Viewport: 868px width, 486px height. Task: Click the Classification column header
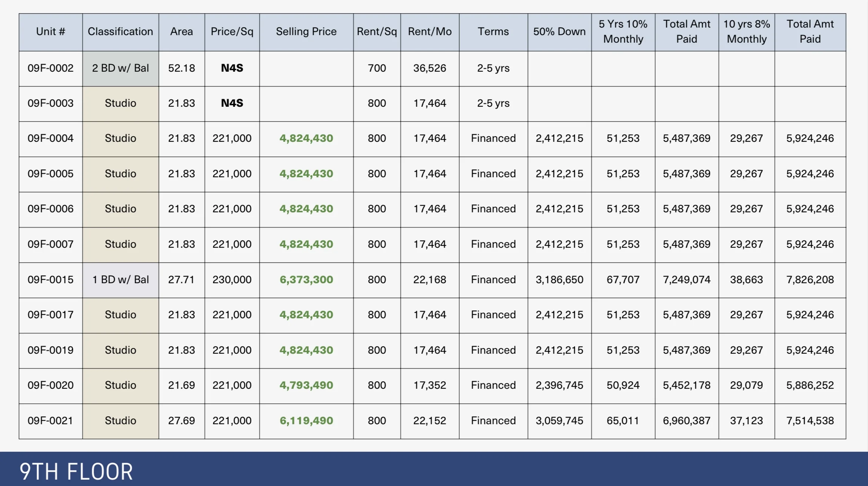(x=120, y=32)
